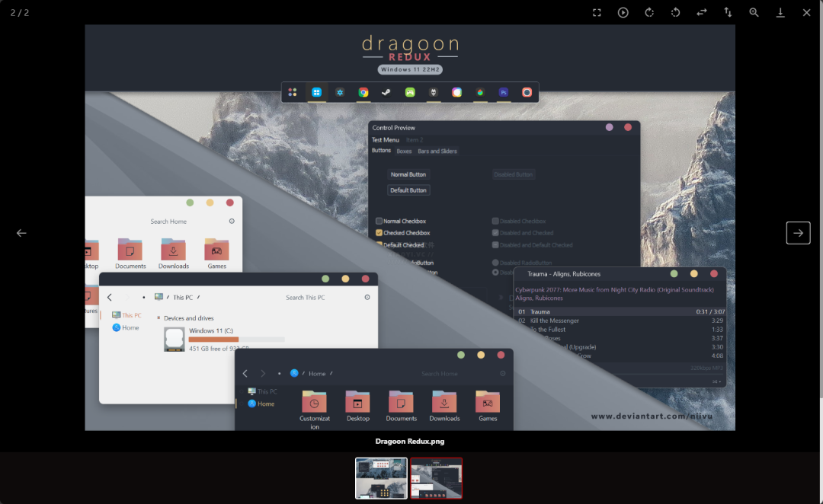The width and height of the screenshot is (823, 504).
Task: Go to the next image arrow
Action: pos(798,233)
